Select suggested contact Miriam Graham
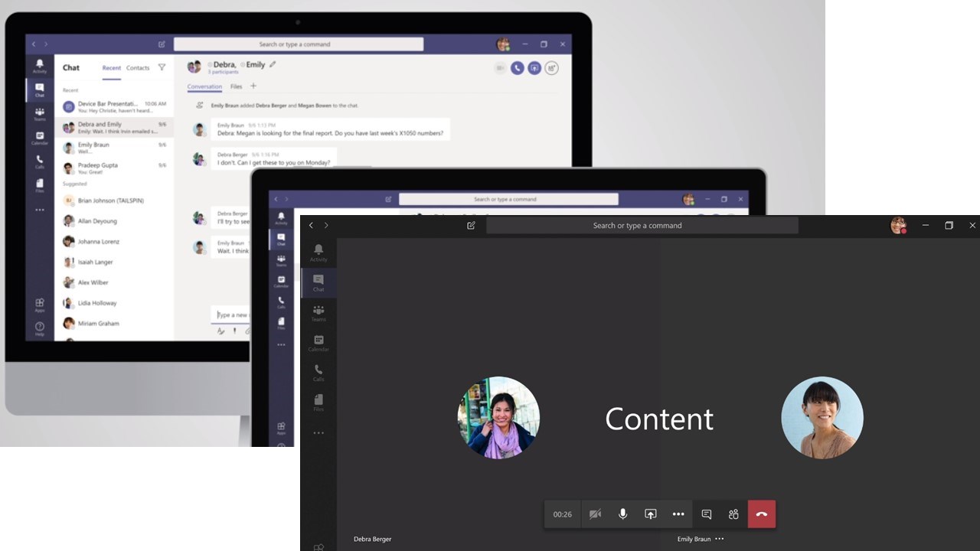This screenshot has width=980, height=551. 114,323
